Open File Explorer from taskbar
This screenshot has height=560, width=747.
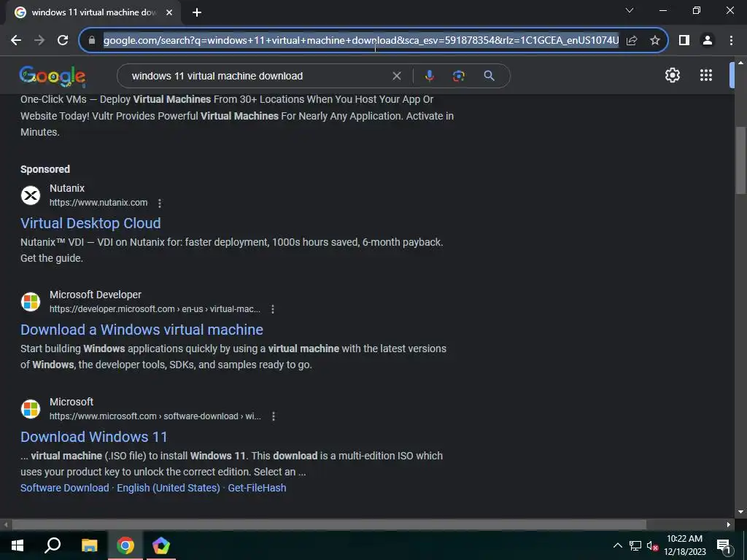[x=89, y=545]
